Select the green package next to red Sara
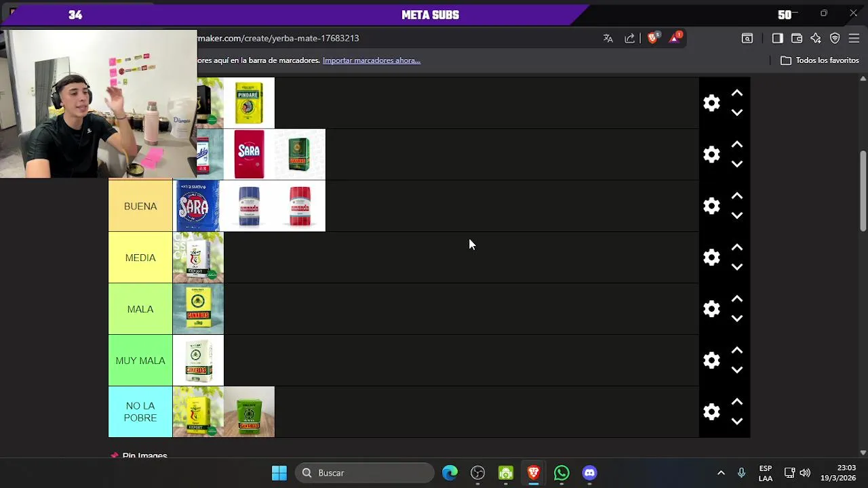868x488 pixels. [300, 155]
